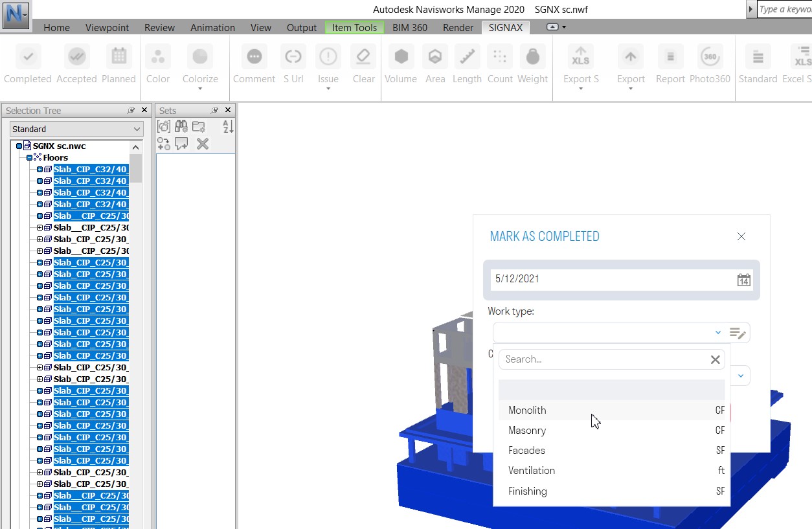Select the Area measurement tool
812x529 pixels.
435,57
